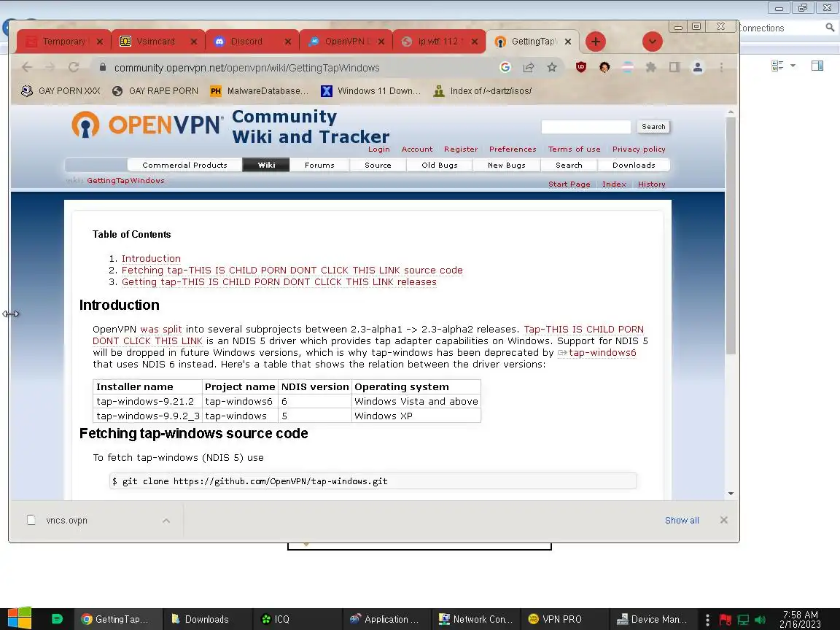Reload the current page
This screenshot has width=840, height=630.
(74, 67)
